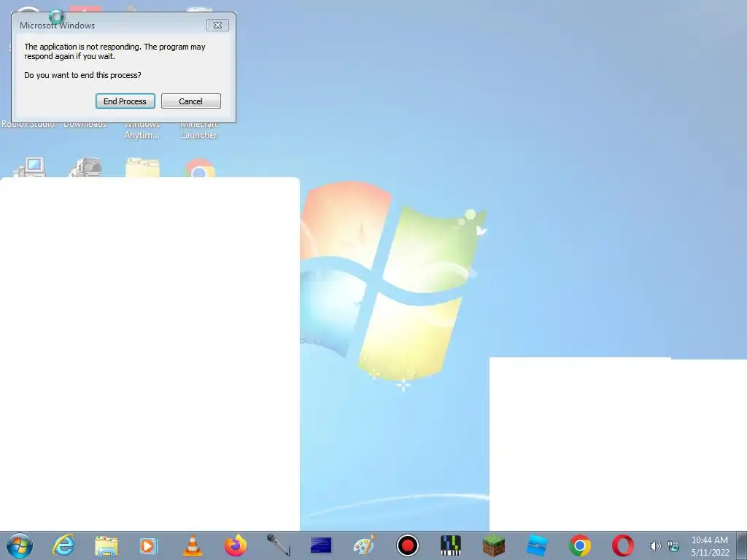Open the red circle recorder icon
This screenshot has width=747, height=560.
click(408, 545)
